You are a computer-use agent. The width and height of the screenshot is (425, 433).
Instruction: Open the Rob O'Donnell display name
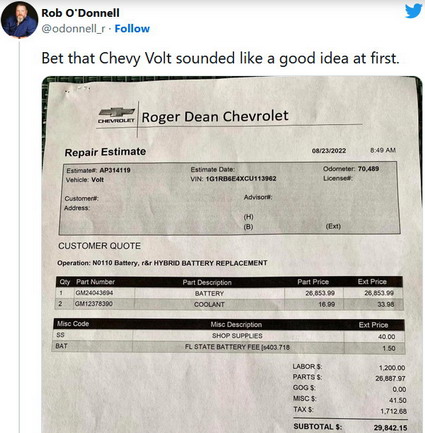(80, 13)
